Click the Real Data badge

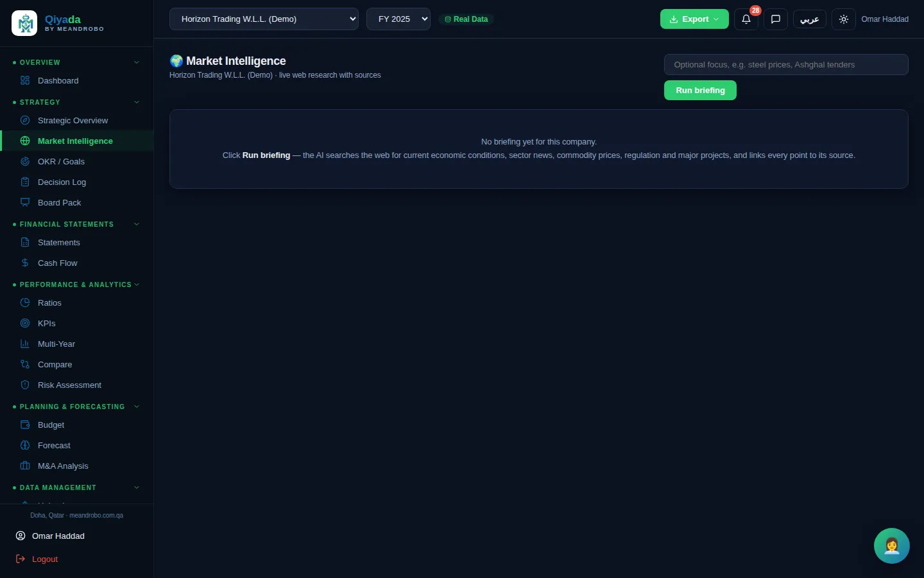tap(466, 19)
